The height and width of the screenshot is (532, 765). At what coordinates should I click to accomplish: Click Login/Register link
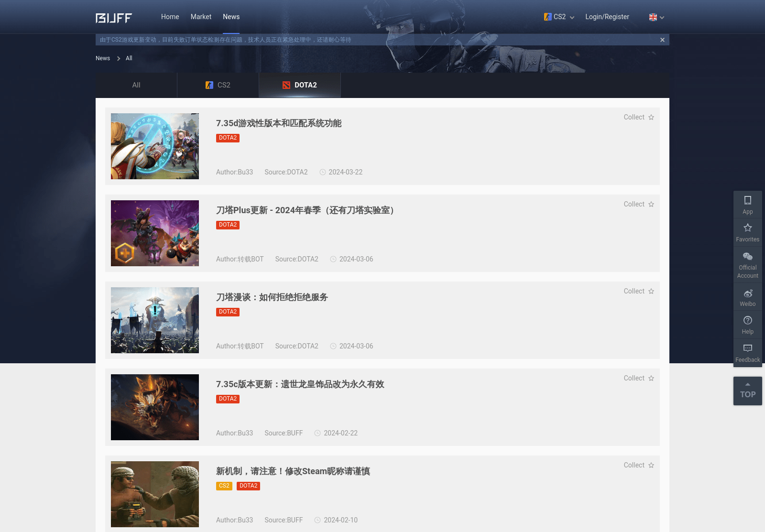tap(607, 17)
